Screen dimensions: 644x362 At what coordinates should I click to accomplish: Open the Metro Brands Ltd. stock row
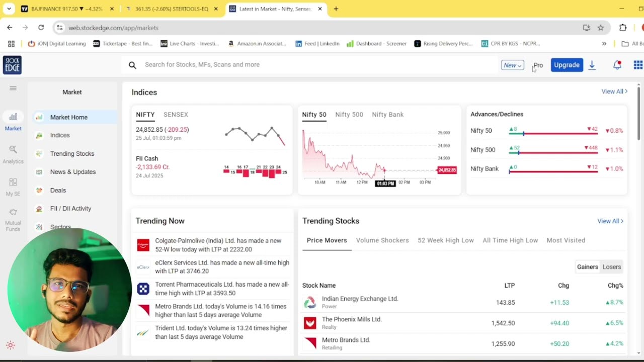(463, 344)
